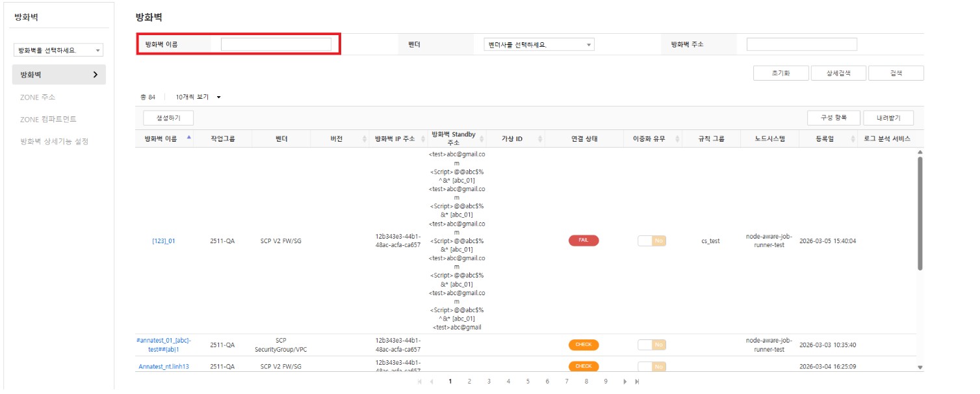Go to page 2 of the list
980x394 pixels.
469,382
